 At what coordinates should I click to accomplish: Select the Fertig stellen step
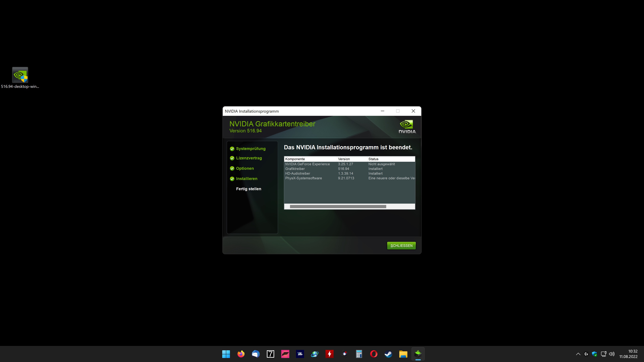[249, 189]
